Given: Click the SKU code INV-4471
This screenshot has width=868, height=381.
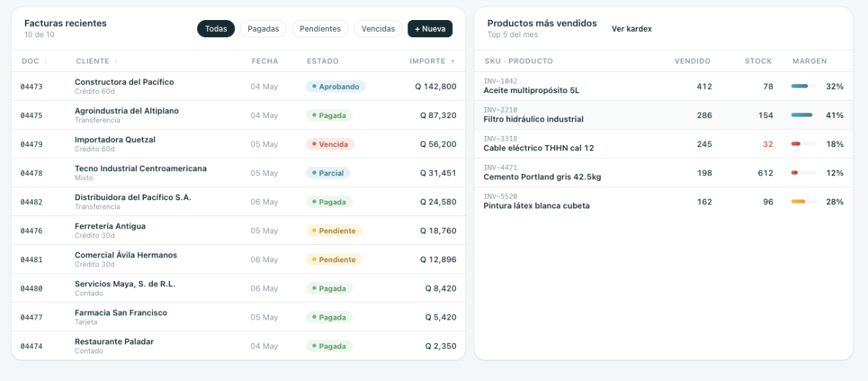Looking at the screenshot, I should point(501,168).
